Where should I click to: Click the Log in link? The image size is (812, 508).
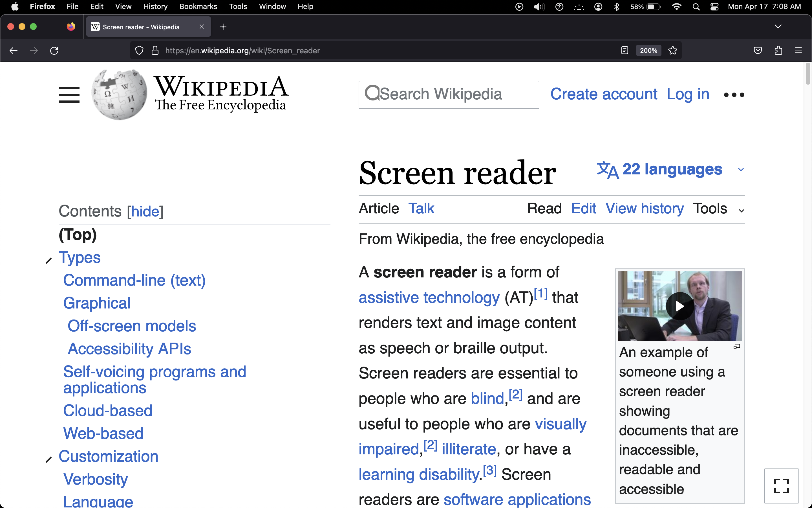688,94
